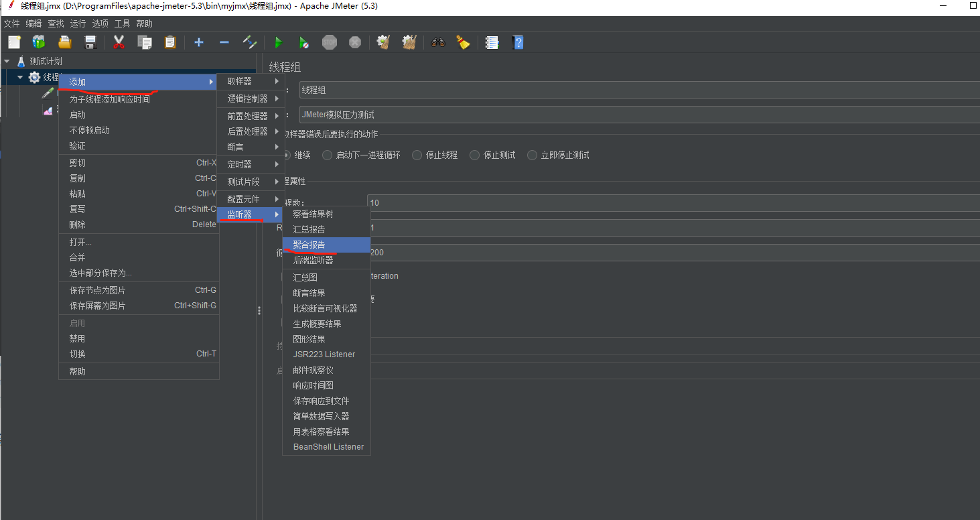Screen dimensions: 980x520
Task: Clear results with the gear-broom icon
Action: [383, 42]
